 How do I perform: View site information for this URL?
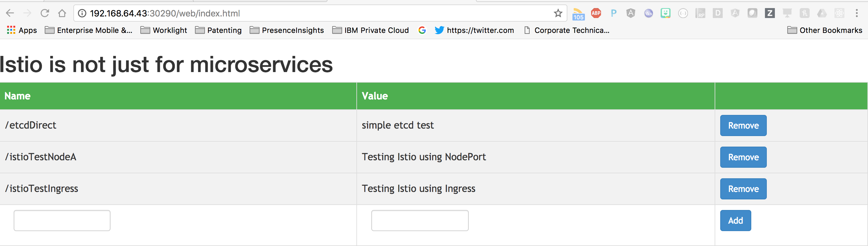click(82, 13)
